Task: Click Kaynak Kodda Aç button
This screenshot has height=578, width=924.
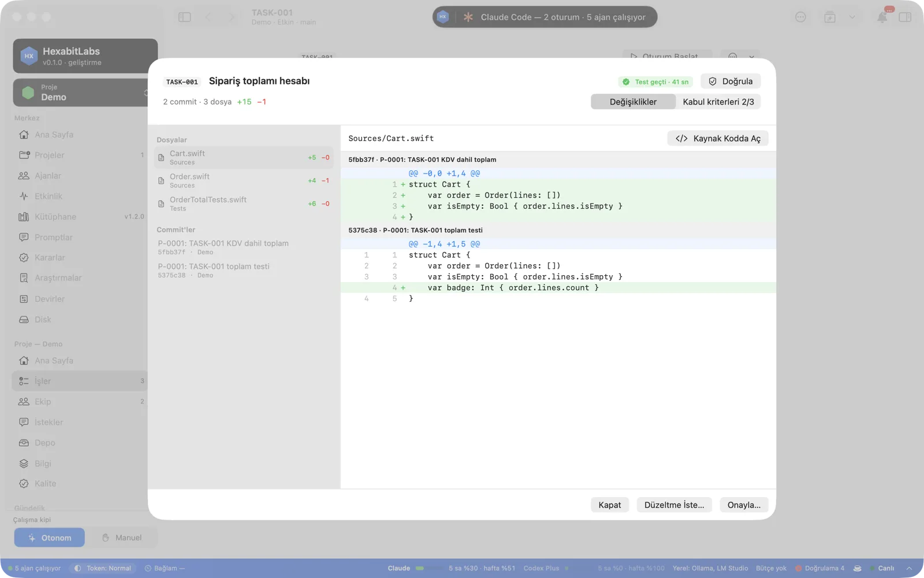Action: pos(718,139)
